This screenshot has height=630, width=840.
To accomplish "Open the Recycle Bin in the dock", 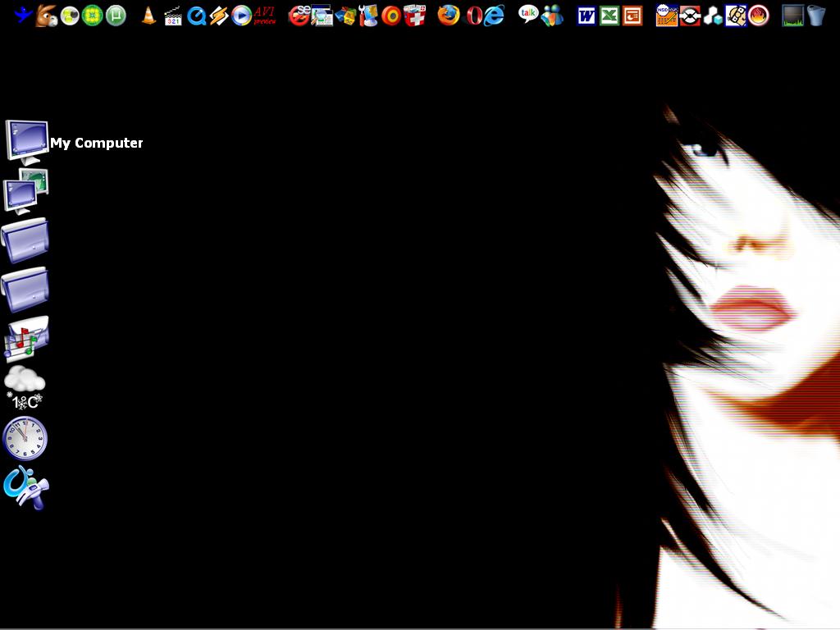I will 815,16.
